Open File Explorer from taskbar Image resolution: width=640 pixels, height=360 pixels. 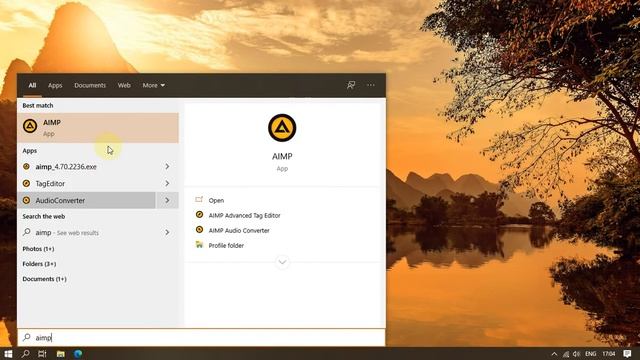(60, 353)
